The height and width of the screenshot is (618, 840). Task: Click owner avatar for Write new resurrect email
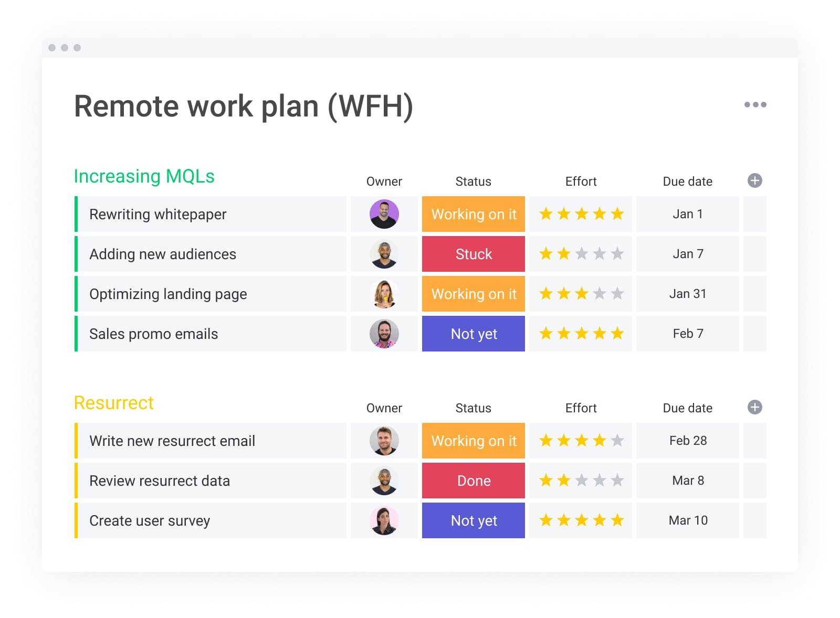[x=384, y=441]
